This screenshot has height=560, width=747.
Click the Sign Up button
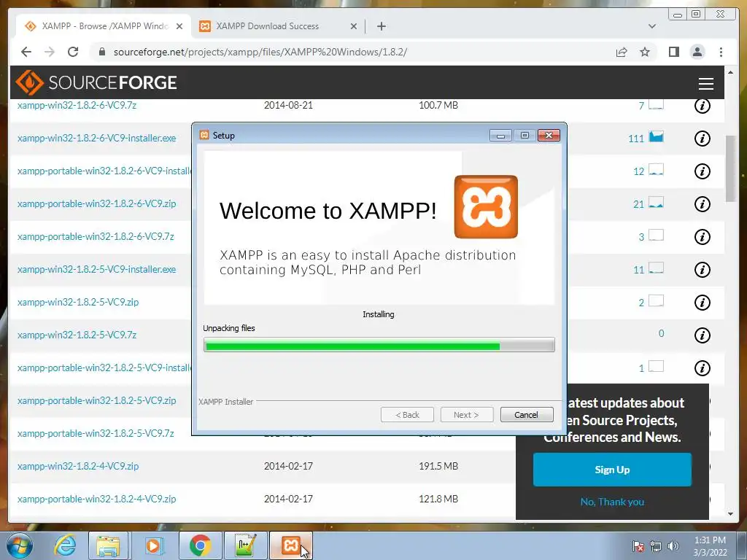612,470
